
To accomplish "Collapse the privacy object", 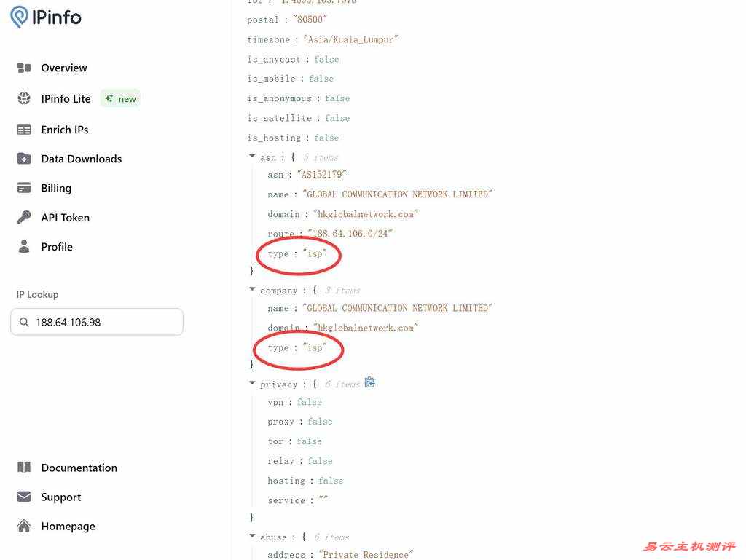I will point(252,383).
